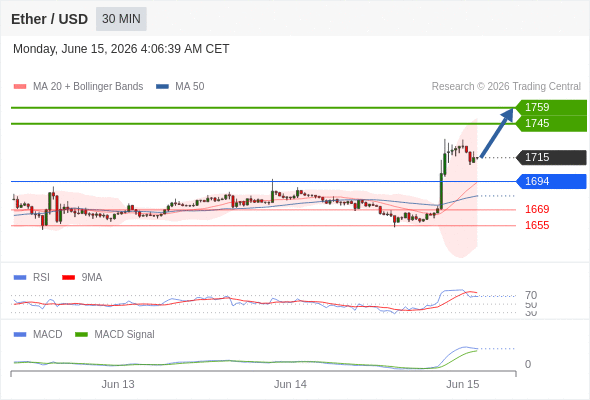Viewport: 590px width, 400px height.
Task: Click the blue MACD legend marker
Action: pos(20,334)
